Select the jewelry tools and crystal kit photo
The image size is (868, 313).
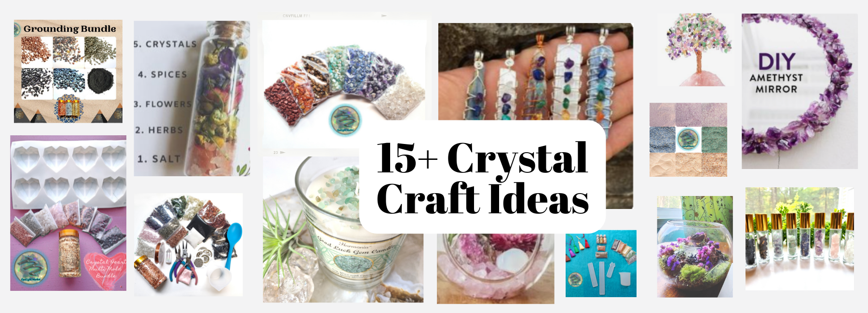pyautogui.click(x=189, y=245)
